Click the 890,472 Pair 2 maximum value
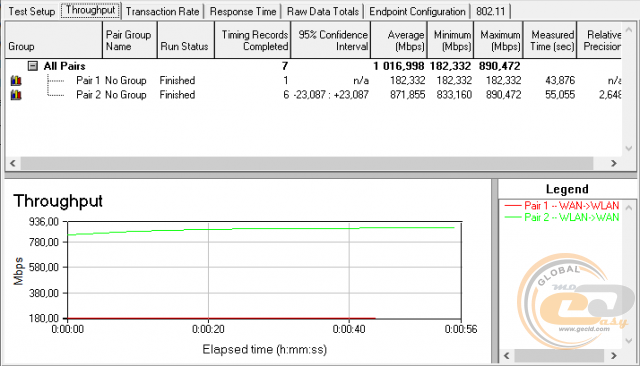This screenshot has height=366, width=640. pos(503,95)
